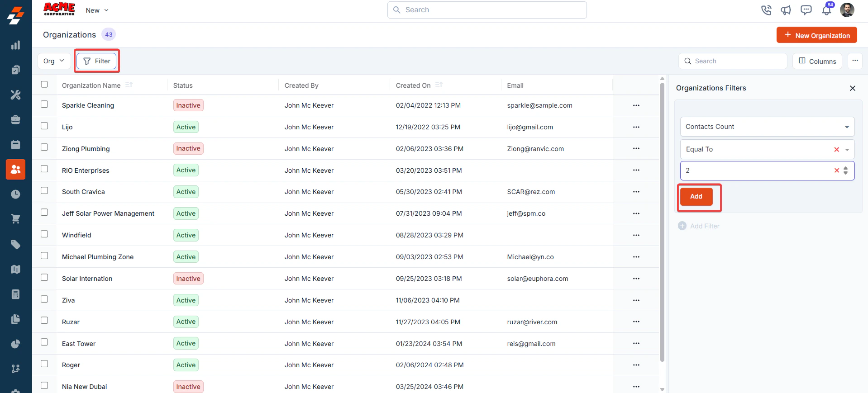Click the Zuper logo at top of sidebar
The image size is (868, 393).
pyautogui.click(x=15, y=15)
